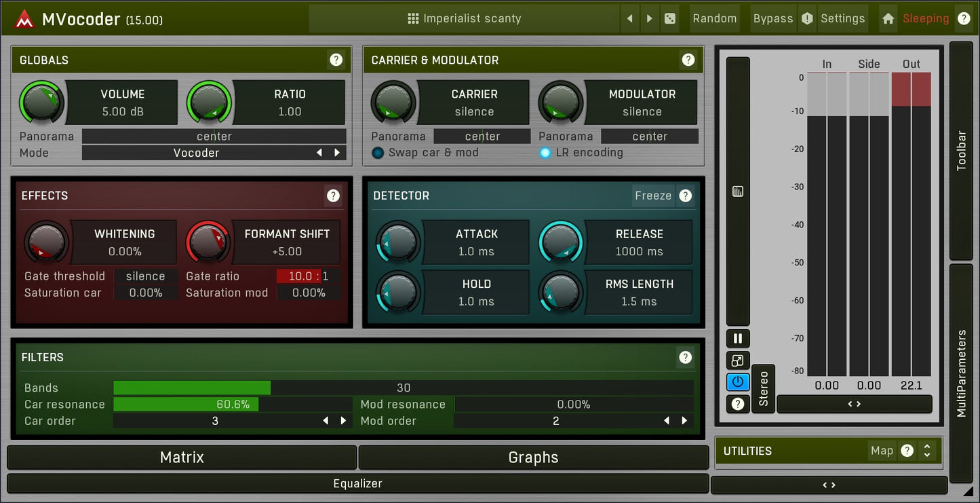This screenshot has width=980, height=503.
Task: Expand the Utilities panel chevrons
Action: point(927,450)
